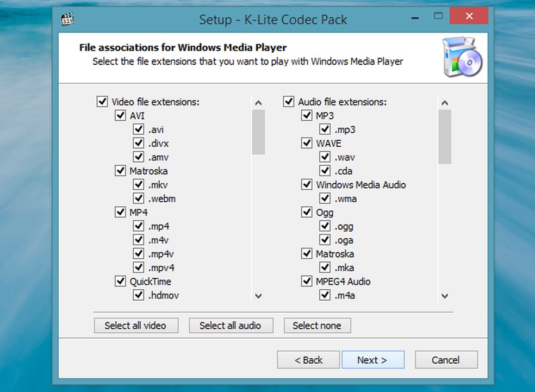Go back with the Back button
This screenshot has height=392, width=535.
point(308,360)
